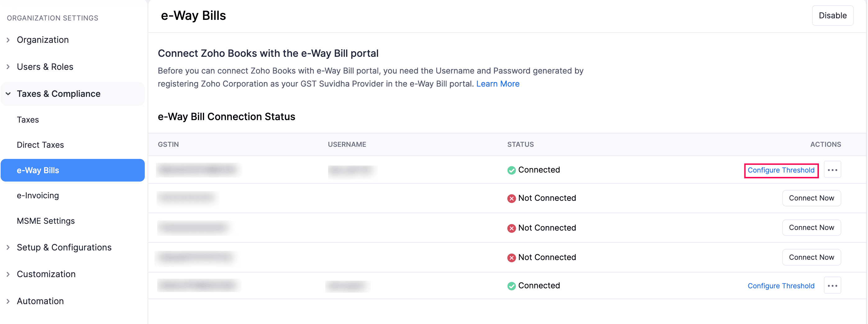Open the Learn More link

click(498, 83)
